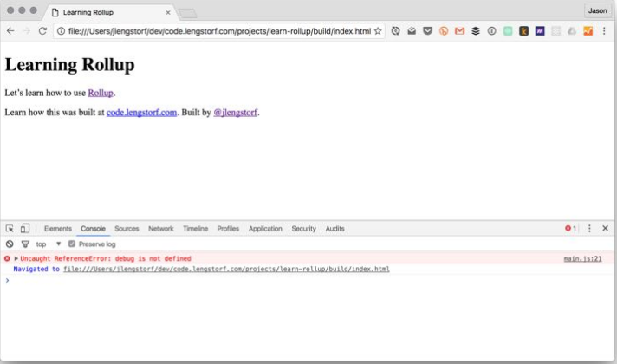Open the Profiles tab
The width and height of the screenshot is (617, 364).
[x=228, y=229]
